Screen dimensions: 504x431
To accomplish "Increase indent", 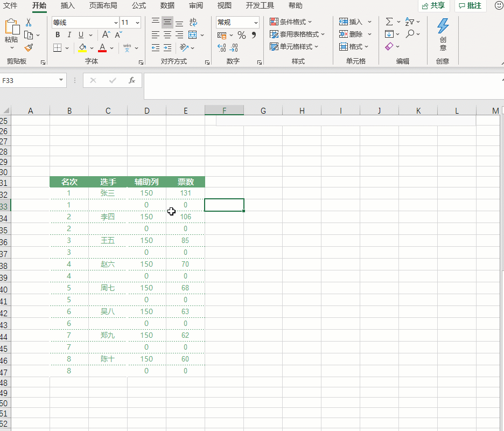I will 167,48.
